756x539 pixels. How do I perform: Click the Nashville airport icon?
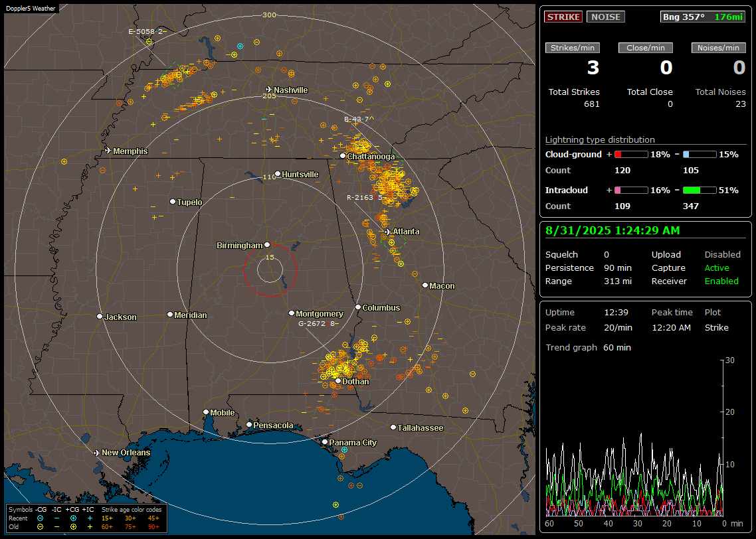point(268,90)
